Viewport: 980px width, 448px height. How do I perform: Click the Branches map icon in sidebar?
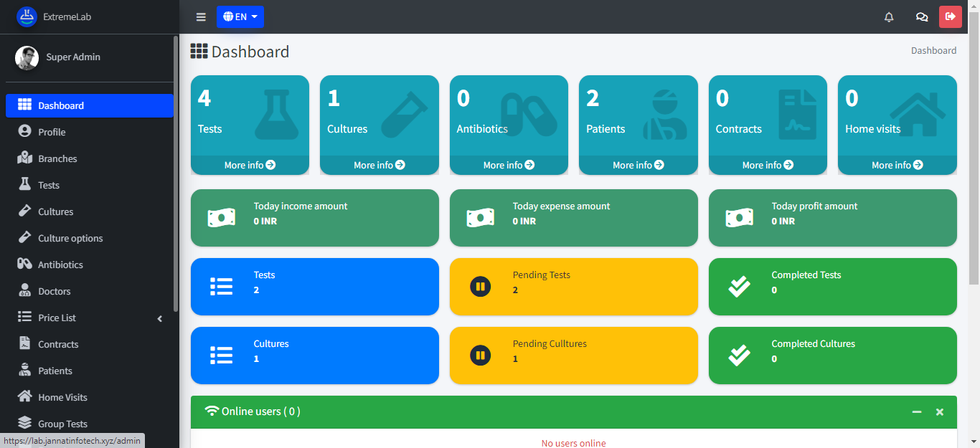coord(25,158)
